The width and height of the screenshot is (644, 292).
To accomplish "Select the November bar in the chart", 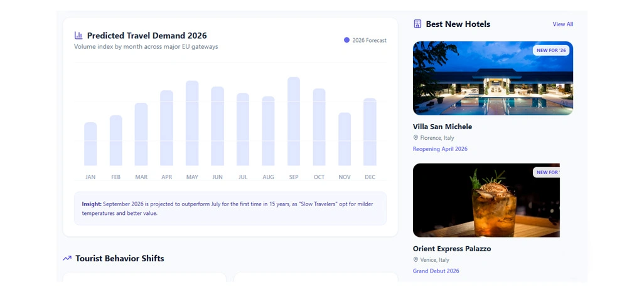I will [345, 139].
